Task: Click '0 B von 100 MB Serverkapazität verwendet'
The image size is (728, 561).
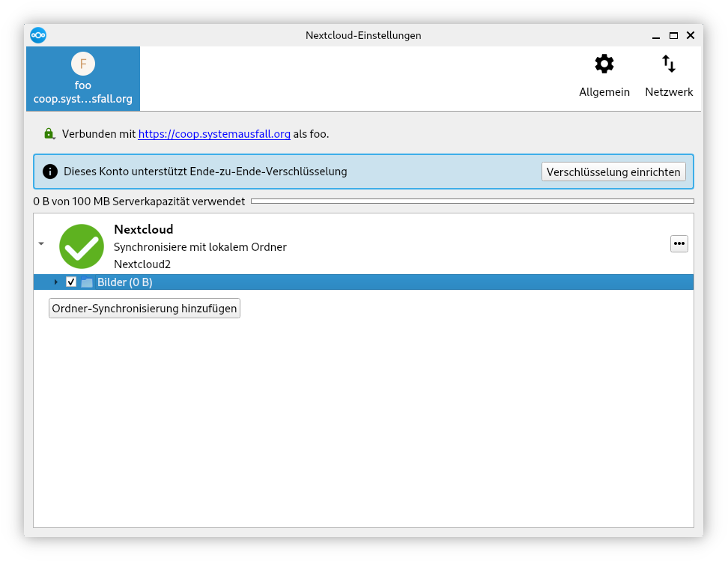Action: (x=139, y=201)
